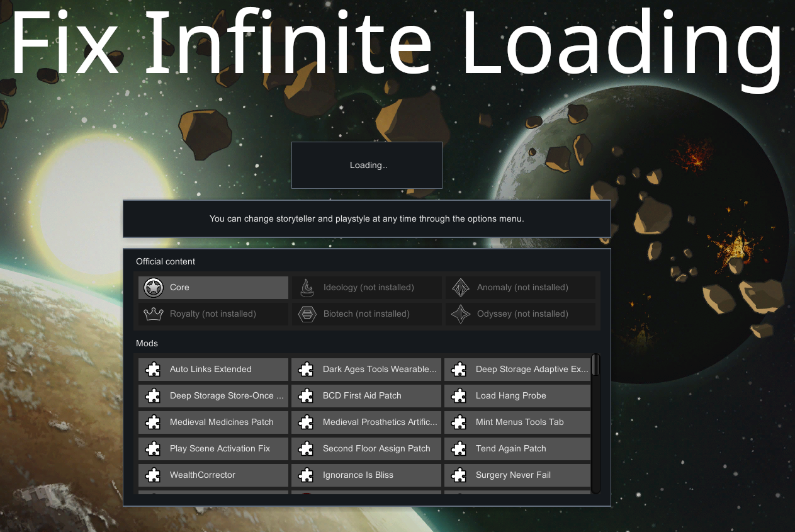Open the Medieval Medicines Patch mod
This screenshot has width=795, height=532.
coord(213,422)
